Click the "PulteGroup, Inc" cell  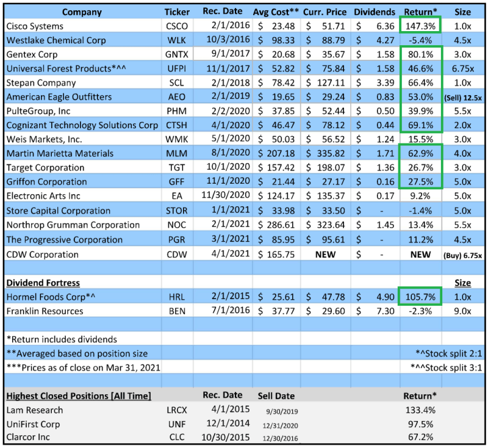click(x=38, y=111)
